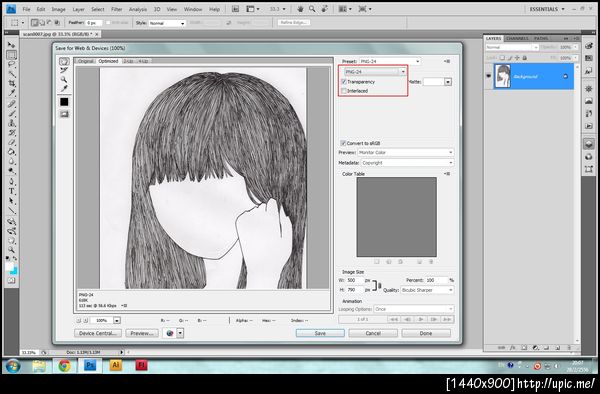
Task: Click the Save button
Action: (x=320, y=334)
